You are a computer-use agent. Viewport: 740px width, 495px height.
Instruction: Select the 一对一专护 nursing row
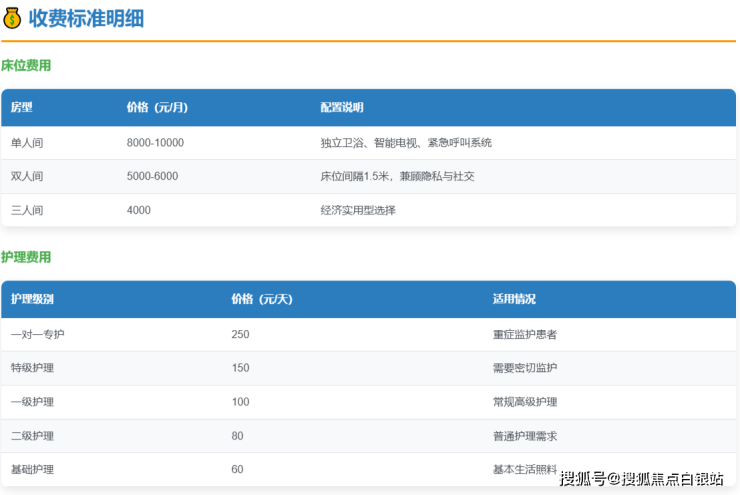click(37, 334)
